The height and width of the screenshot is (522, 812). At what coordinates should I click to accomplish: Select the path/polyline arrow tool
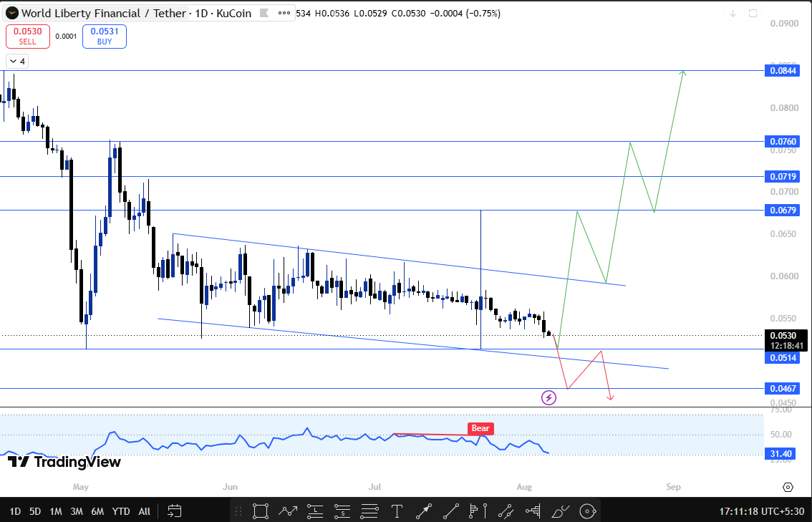(x=287, y=511)
